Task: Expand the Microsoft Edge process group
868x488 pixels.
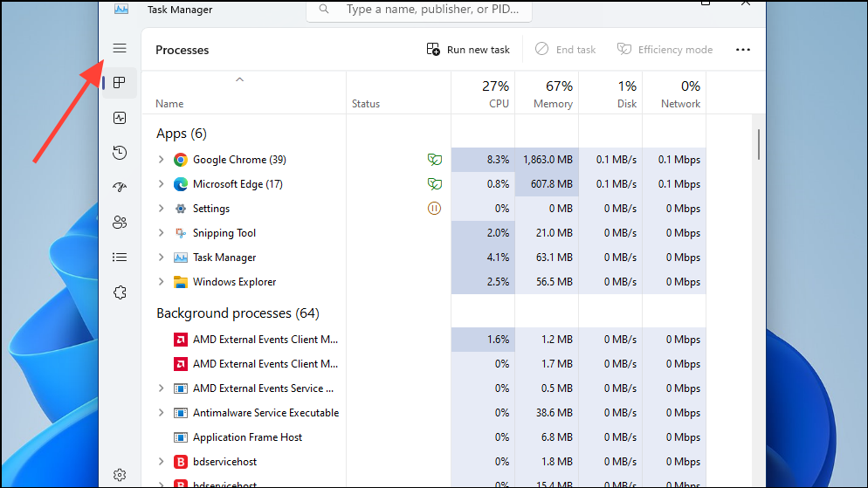Action: pyautogui.click(x=161, y=183)
